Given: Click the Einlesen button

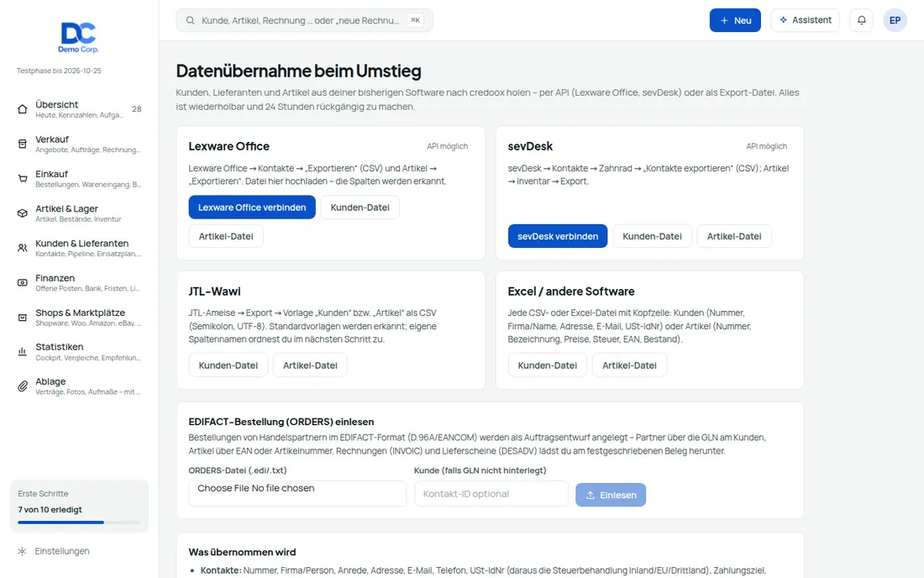Looking at the screenshot, I should [611, 495].
